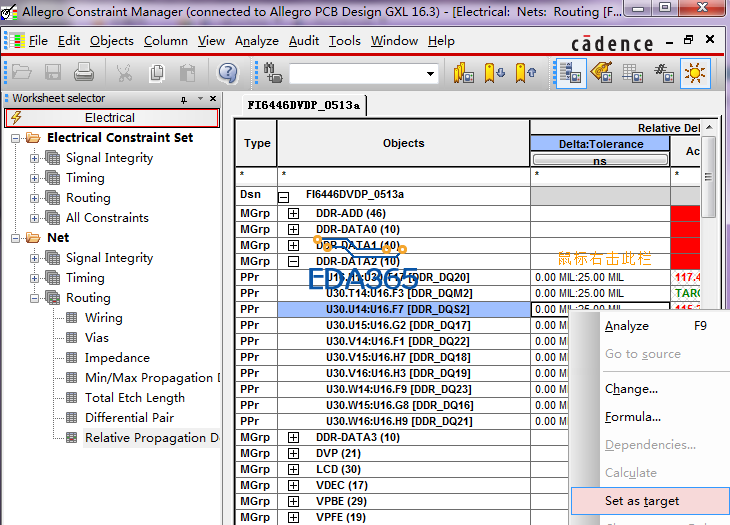Image resolution: width=730 pixels, height=525 pixels.
Task: Go to next bookmark down-arrow icon
Action: [x=494, y=73]
